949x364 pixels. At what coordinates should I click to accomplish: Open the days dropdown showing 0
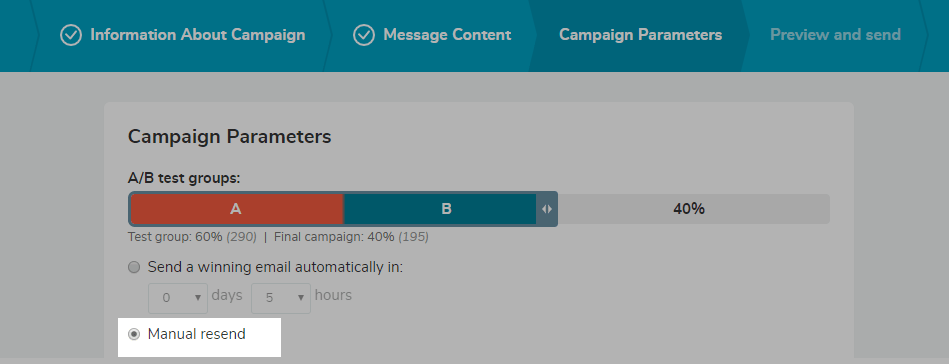click(x=178, y=298)
